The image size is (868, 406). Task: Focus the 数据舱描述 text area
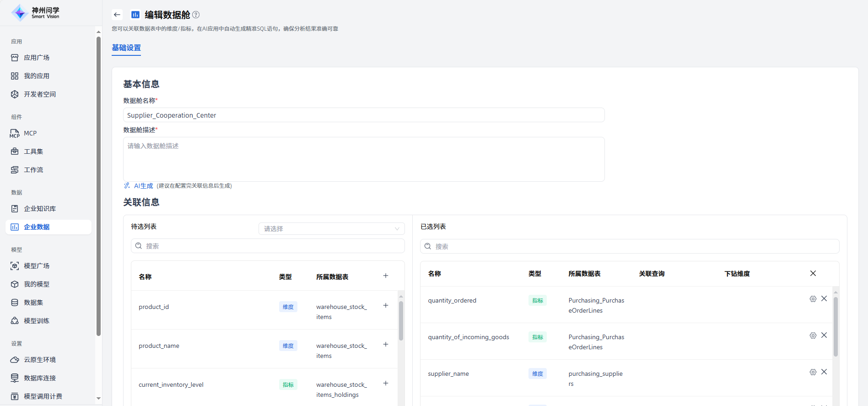pyautogui.click(x=364, y=159)
